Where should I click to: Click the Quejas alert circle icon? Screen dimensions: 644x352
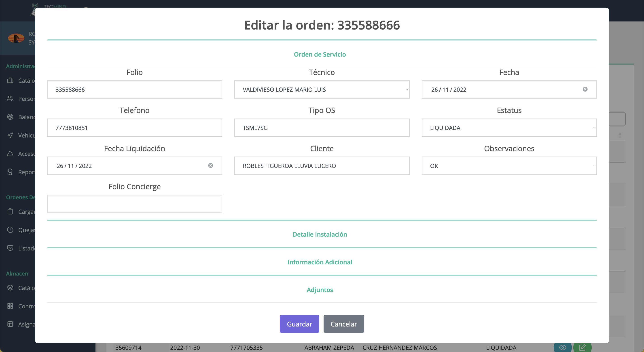coord(10,230)
